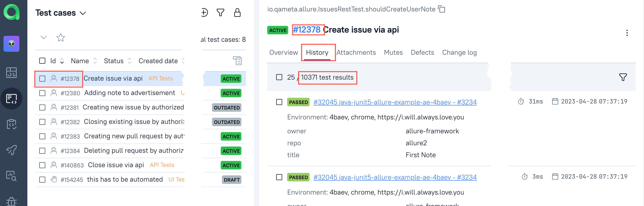Open the Change log tab
Screen dimensions: 644x206
click(x=459, y=52)
